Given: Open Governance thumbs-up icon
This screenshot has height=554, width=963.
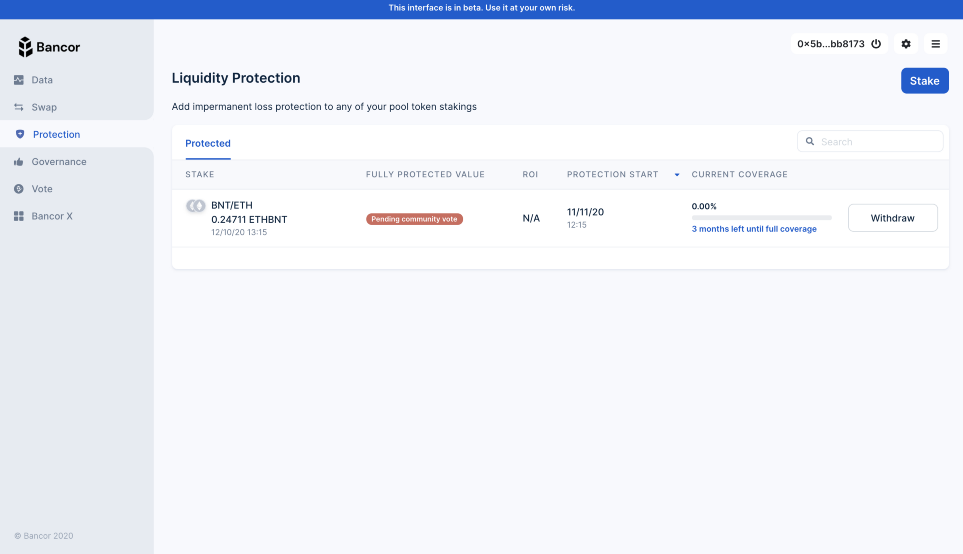Looking at the screenshot, I should (x=19, y=162).
